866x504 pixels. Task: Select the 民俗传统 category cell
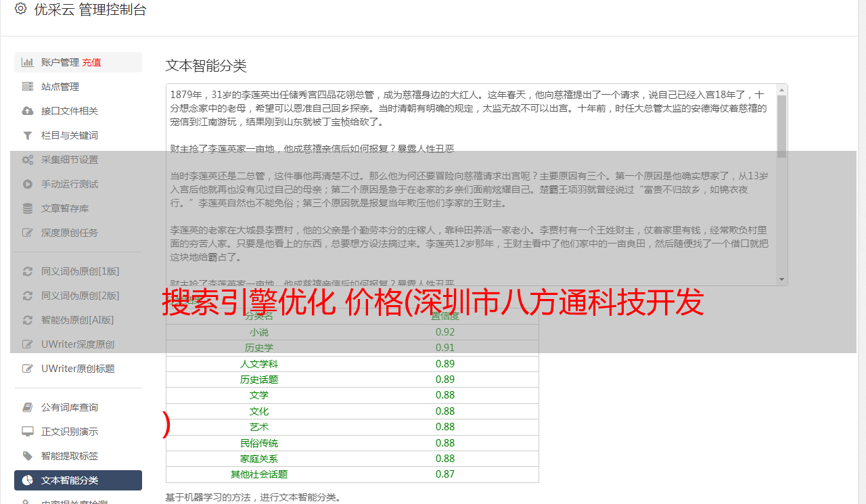click(x=259, y=443)
